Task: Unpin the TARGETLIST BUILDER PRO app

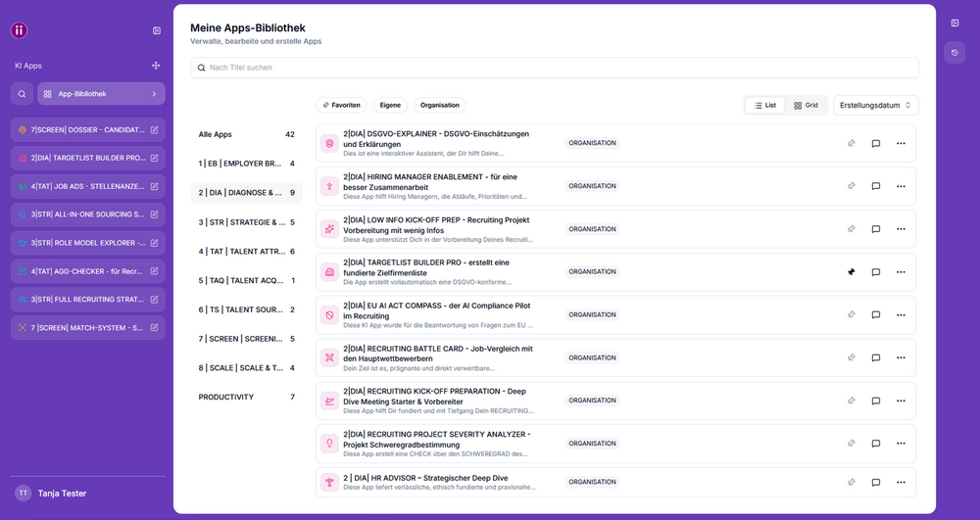Action: pos(852,272)
